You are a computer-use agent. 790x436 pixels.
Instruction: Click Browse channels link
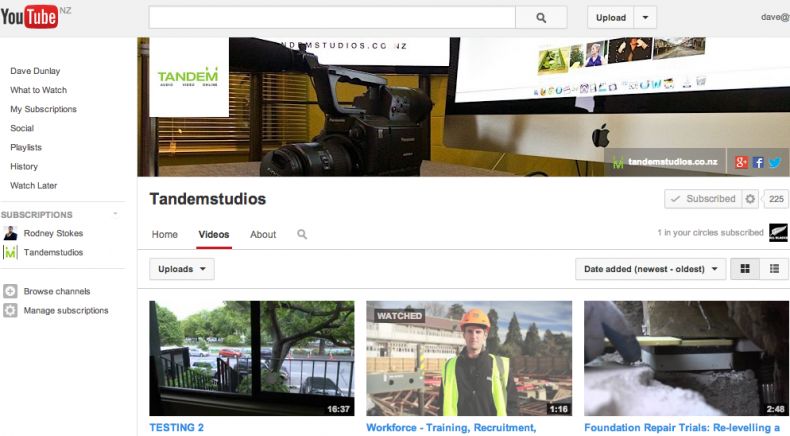click(x=57, y=291)
